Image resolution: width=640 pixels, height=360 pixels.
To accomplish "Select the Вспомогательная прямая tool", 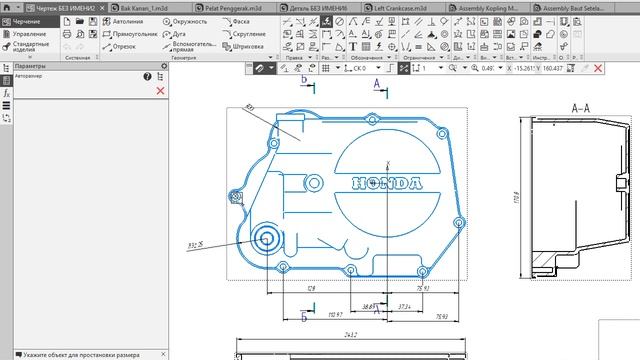I will (x=189, y=47).
